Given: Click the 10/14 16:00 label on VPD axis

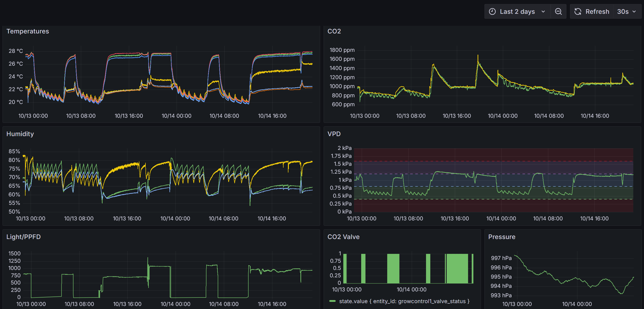Looking at the screenshot, I should pyautogui.click(x=594, y=218).
